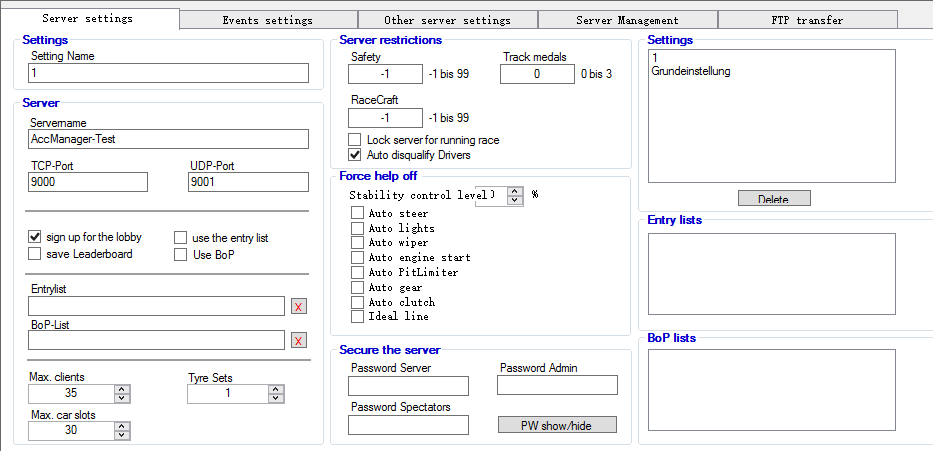
Task: Clear the BoP-List field with red X
Action: pyautogui.click(x=298, y=341)
